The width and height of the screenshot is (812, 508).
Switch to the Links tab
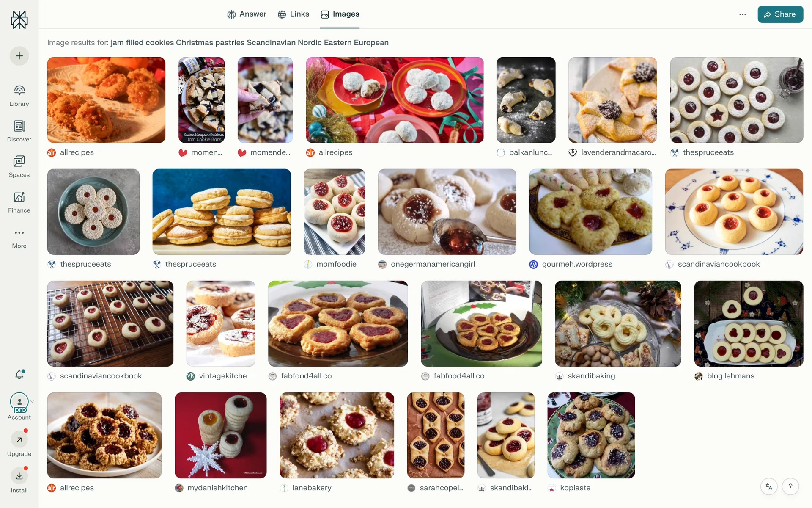294,14
